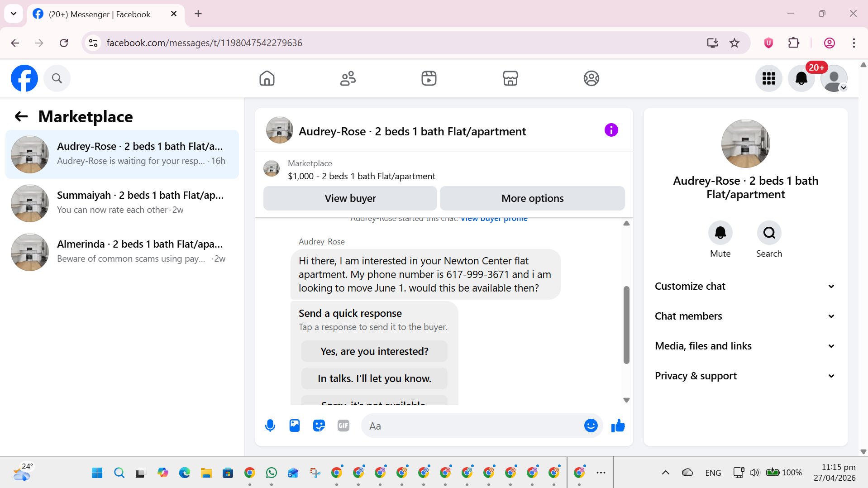Viewport: 868px width, 488px height.
Task: Send a thumbs-up like
Action: 618,426
